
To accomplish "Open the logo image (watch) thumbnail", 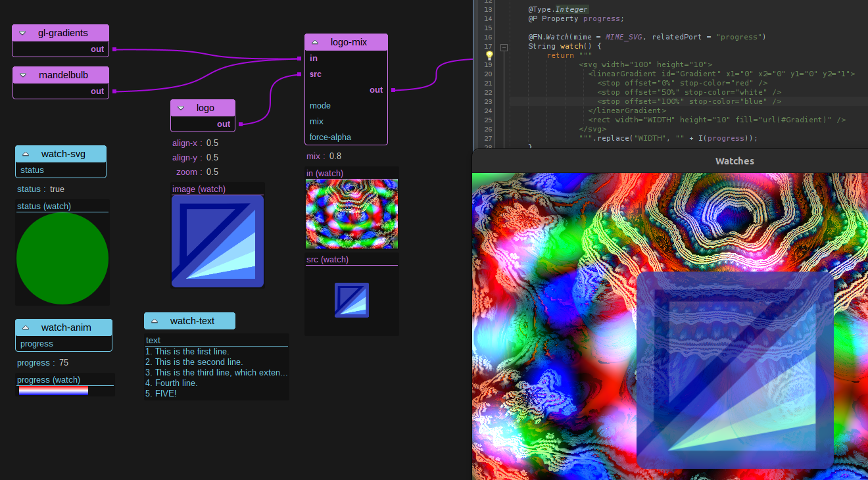I will click(x=218, y=242).
